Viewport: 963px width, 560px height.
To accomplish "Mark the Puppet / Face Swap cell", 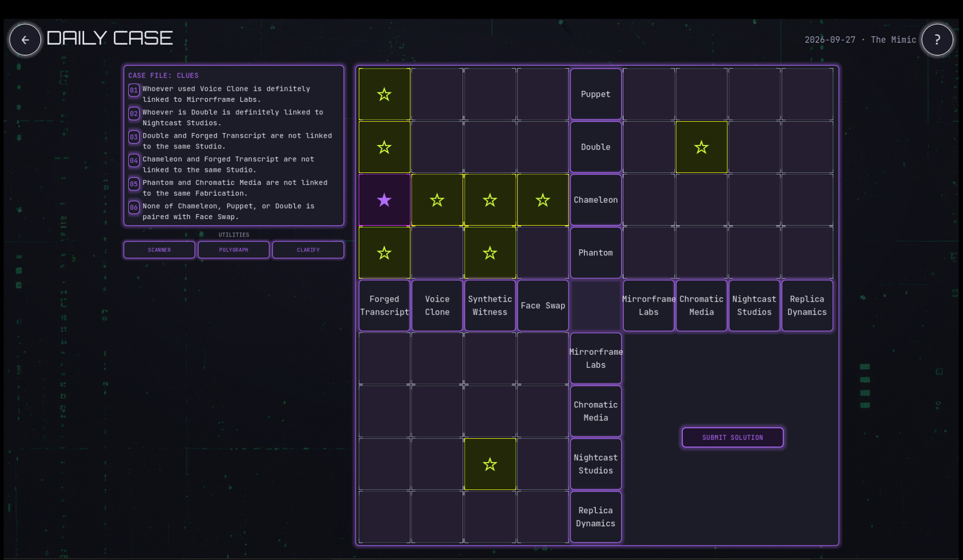I will point(543,94).
